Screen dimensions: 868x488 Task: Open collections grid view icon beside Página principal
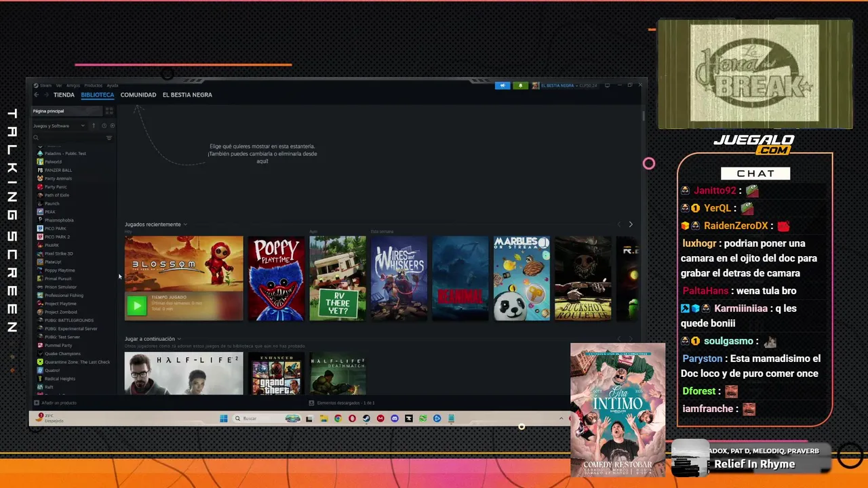point(109,111)
